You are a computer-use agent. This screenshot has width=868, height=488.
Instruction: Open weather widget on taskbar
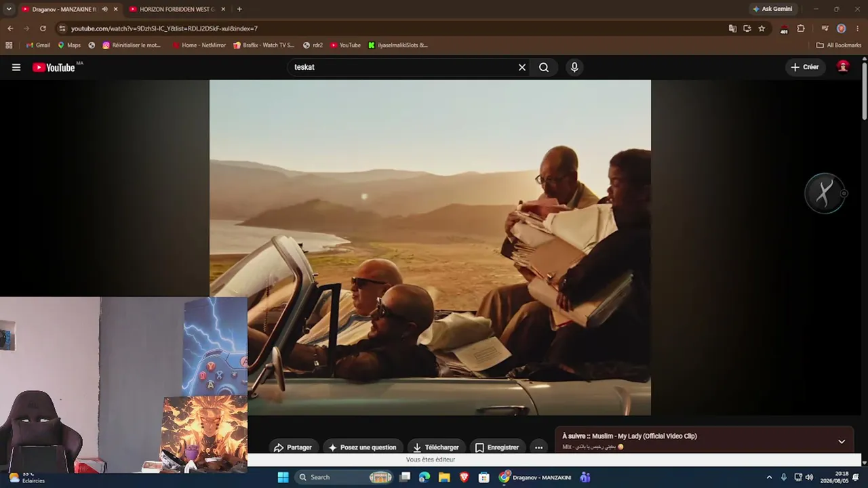[27, 477]
